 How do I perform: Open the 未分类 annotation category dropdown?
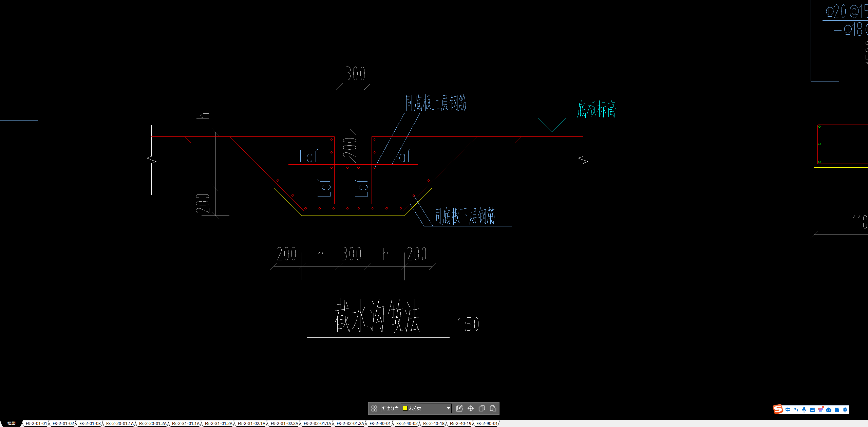point(426,408)
